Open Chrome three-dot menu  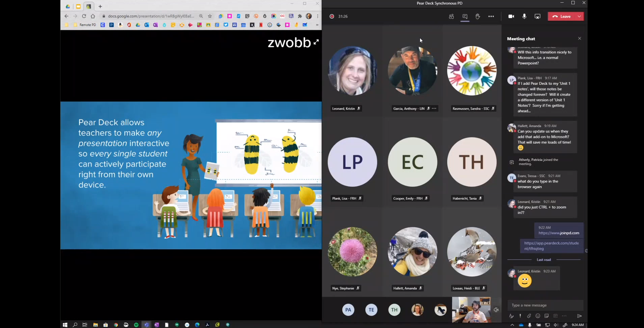(318, 16)
